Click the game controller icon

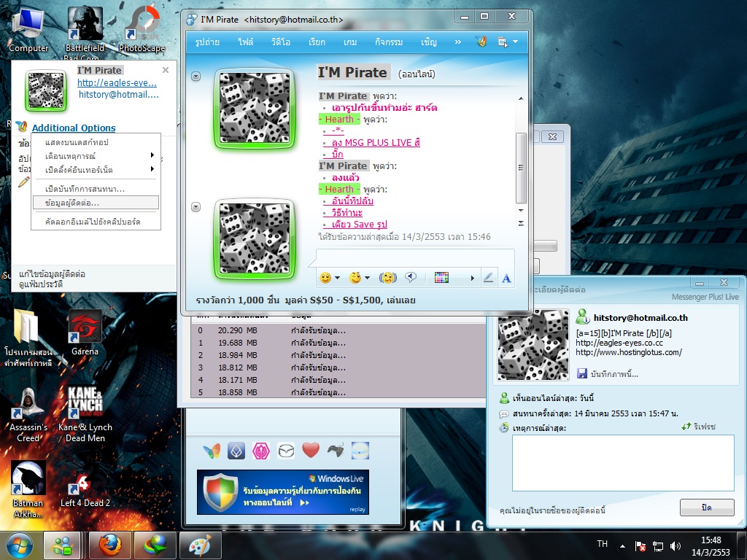336,450
